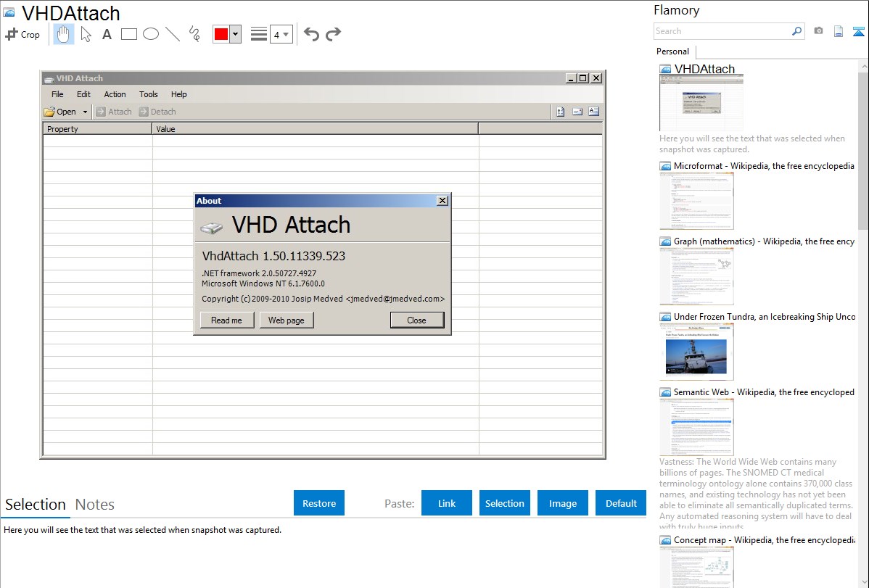
Task: Undo the last annotation
Action: pyautogui.click(x=311, y=34)
